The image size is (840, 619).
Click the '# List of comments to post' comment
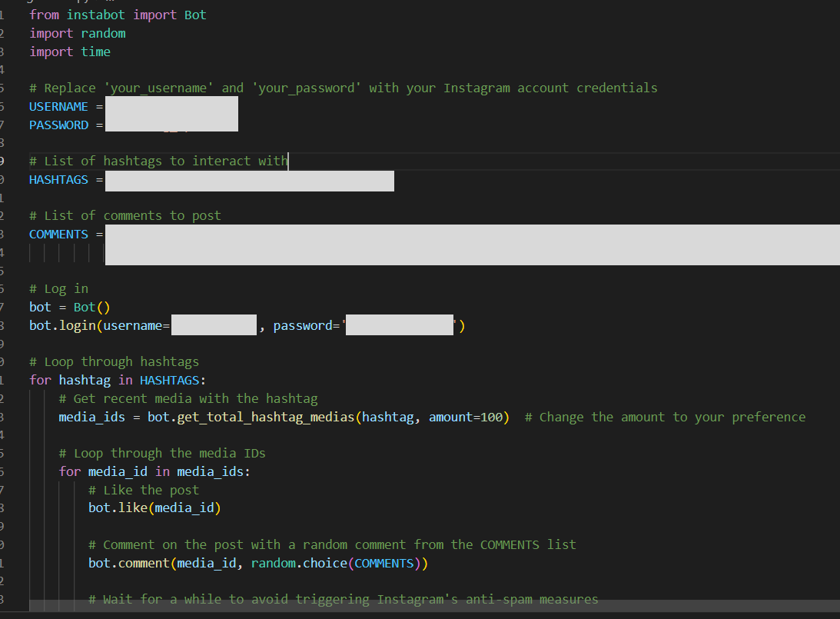click(125, 215)
